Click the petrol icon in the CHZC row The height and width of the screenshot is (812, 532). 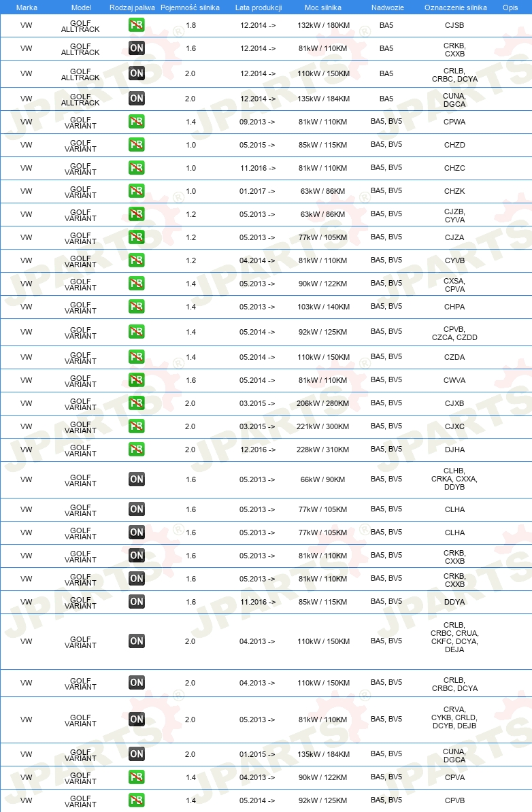pos(137,168)
